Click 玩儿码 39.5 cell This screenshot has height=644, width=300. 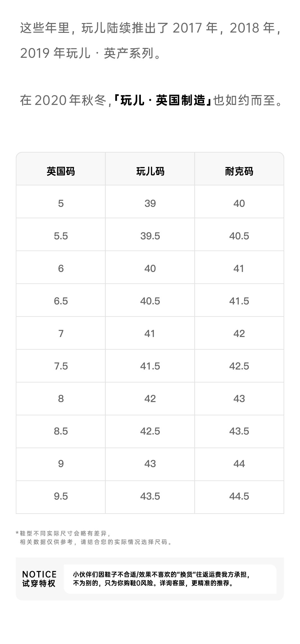click(x=150, y=236)
